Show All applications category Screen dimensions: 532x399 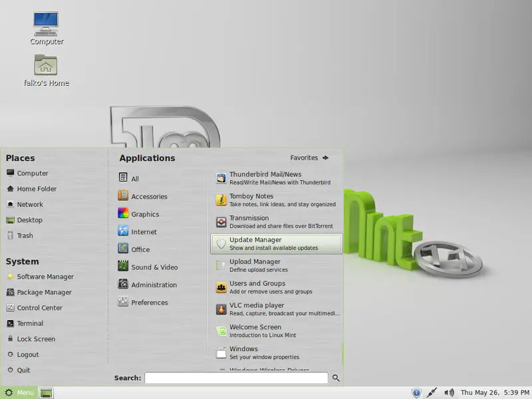pyautogui.click(x=128, y=178)
